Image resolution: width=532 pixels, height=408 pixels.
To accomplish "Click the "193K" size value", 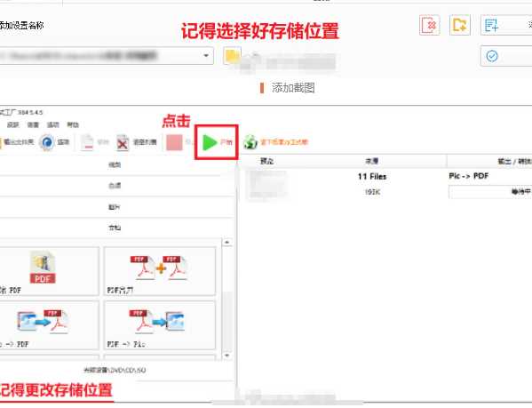I will (372, 192).
